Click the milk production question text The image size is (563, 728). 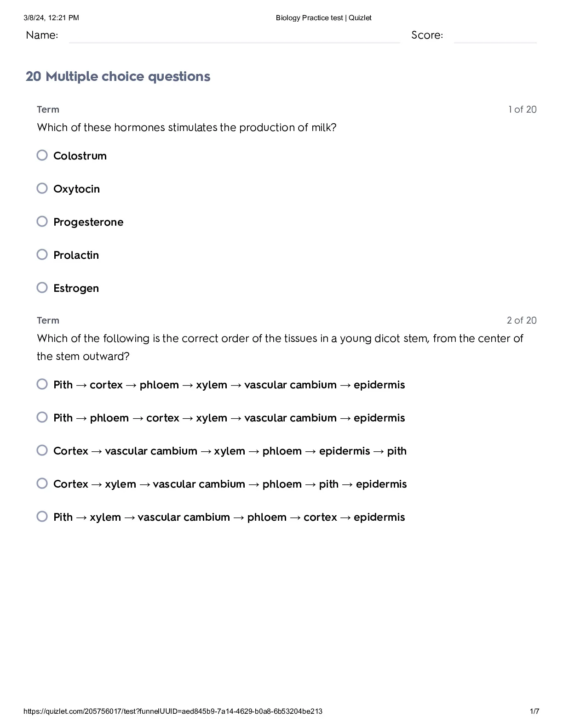[x=187, y=127]
